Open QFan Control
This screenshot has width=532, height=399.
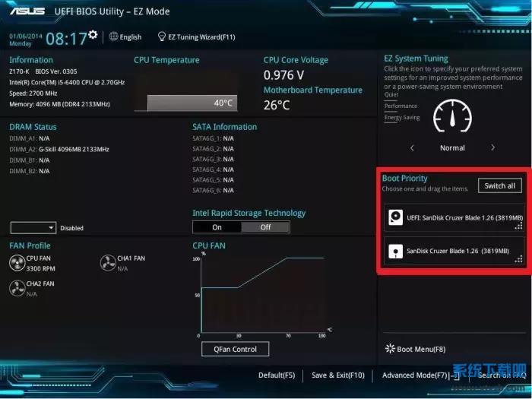pyautogui.click(x=235, y=349)
